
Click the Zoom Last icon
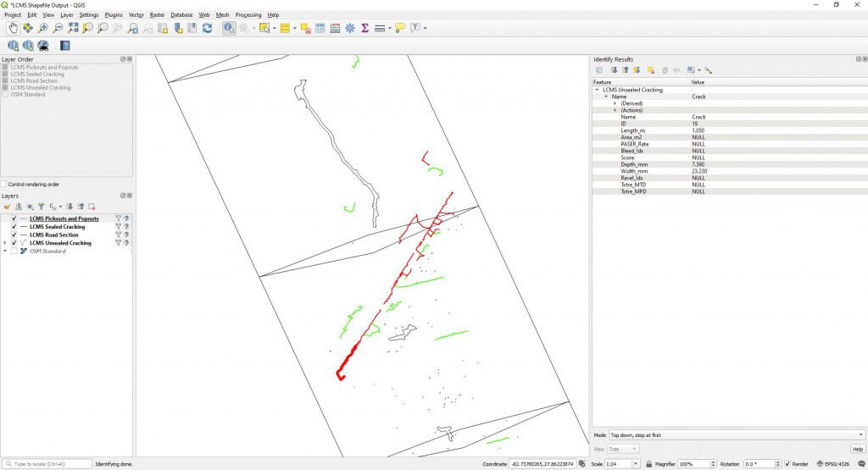pyautogui.click(x=133, y=28)
